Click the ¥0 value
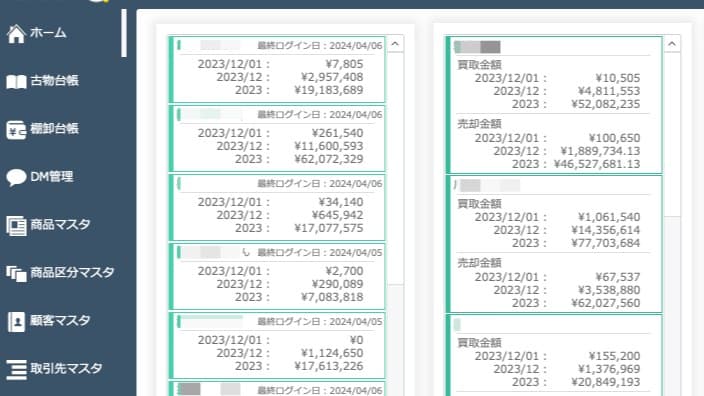 click(356, 341)
